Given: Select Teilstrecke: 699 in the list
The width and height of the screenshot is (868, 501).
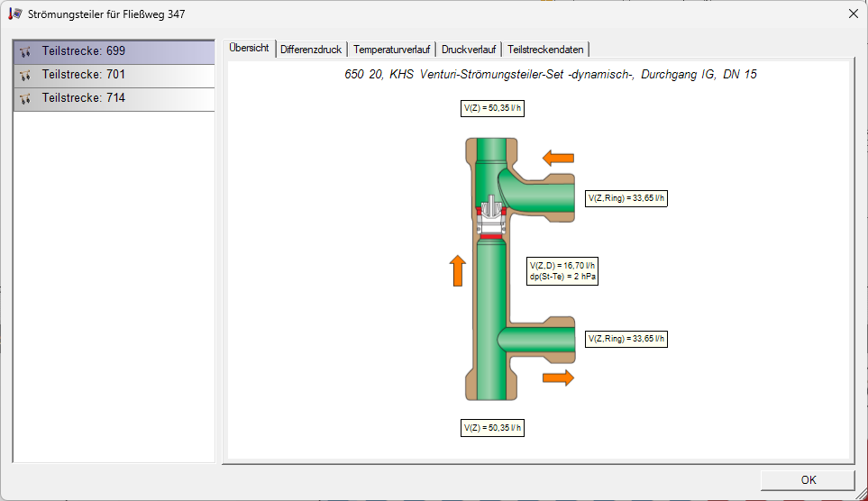Looking at the screenshot, I should (114, 51).
